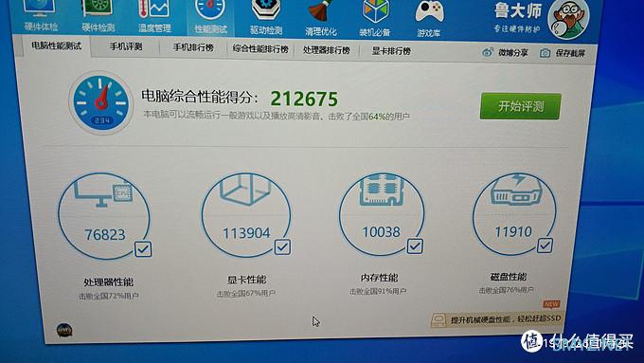The width and height of the screenshot is (644, 363).
Task: Uncheck the 处理器性能 test checkbox
Action: 143,249
